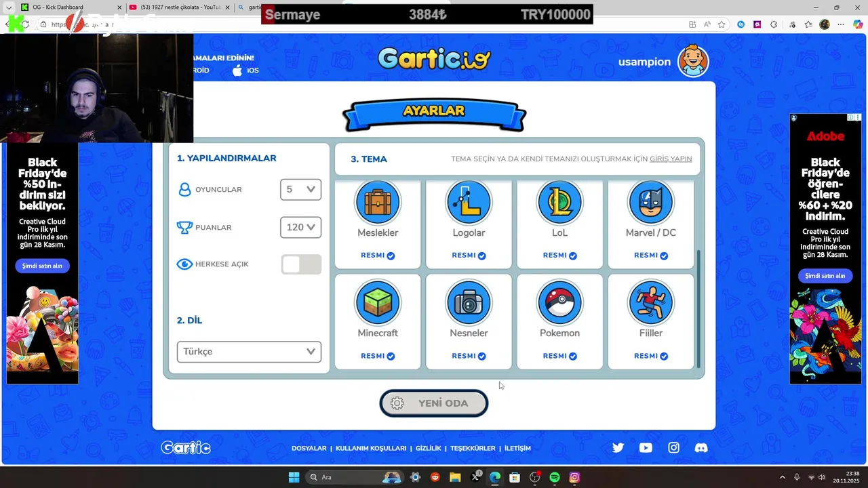The height and width of the screenshot is (488, 868).
Task: Click the Fiiller theme label
Action: 651,333
